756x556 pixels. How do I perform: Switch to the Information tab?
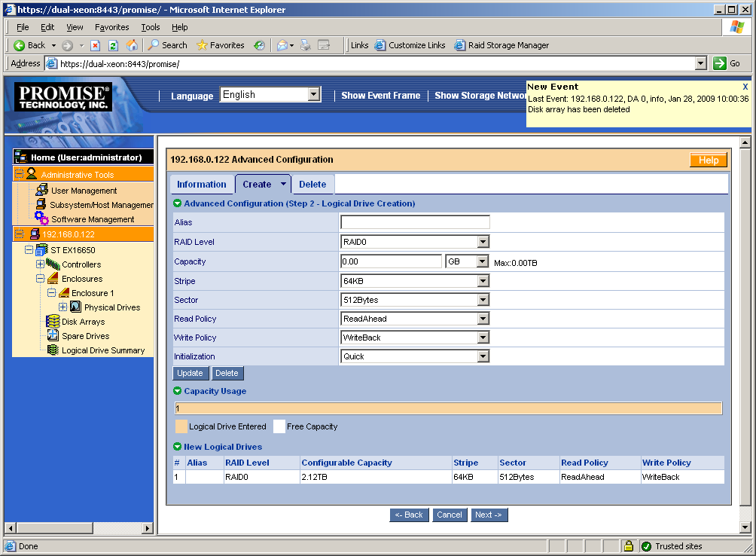(202, 185)
